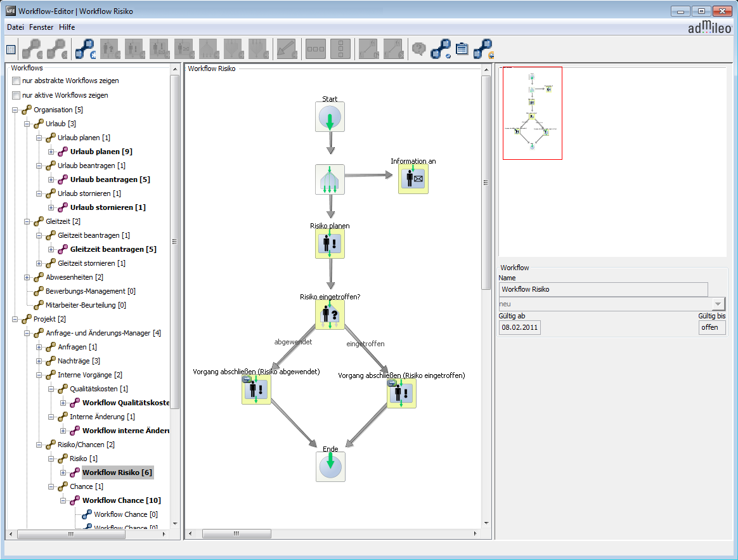Click the blue new workflow toolbar icon
Image resolution: width=738 pixels, height=560 pixels.
coord(86,49)
